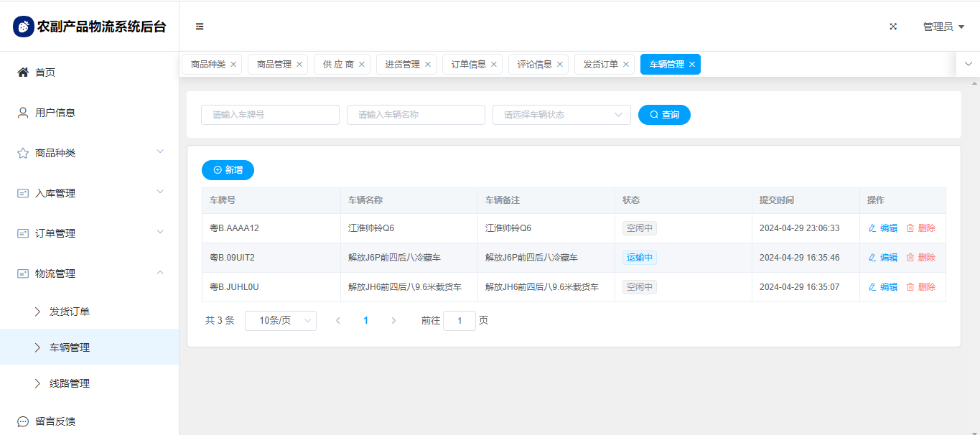Collapse the 物流管理 sidebar menu
This screenshot has height=435, width=980.
[89, 273]
